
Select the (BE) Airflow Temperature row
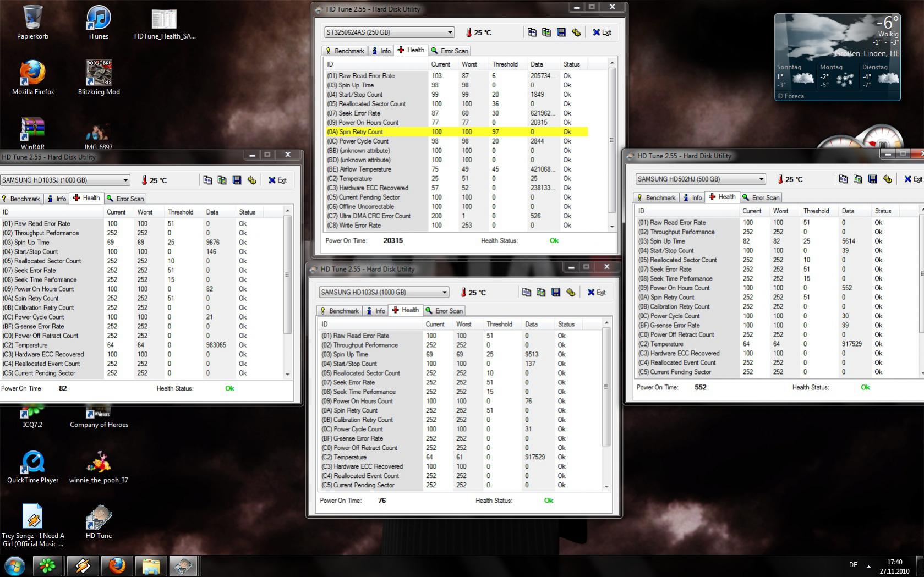click(x=457, y=169)
